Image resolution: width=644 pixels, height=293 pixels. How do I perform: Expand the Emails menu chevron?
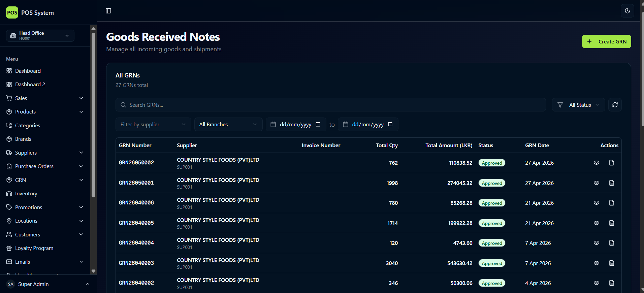coord(81,262)
